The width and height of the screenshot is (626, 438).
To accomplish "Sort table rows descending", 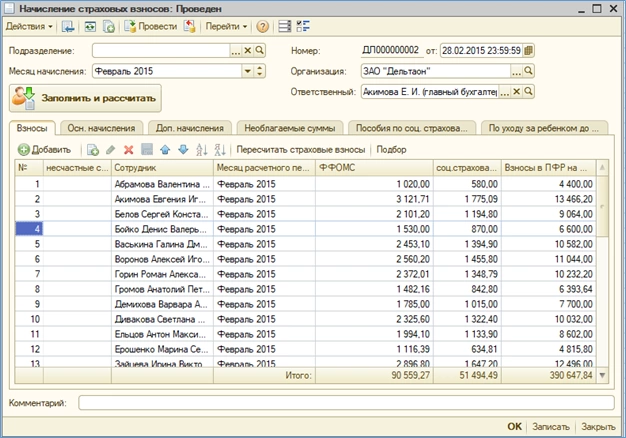I will pyautogui.click(x=220, y=150).
